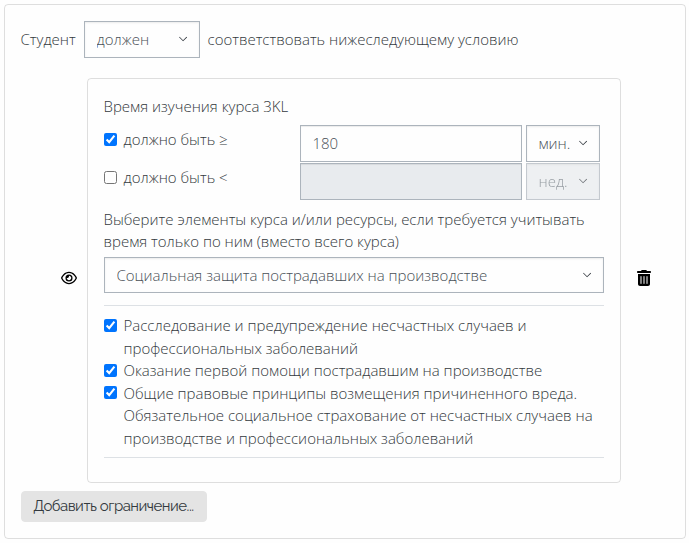Click the 'Студент' label text
This screenshot has width=689, height=543.
point(48,40)
